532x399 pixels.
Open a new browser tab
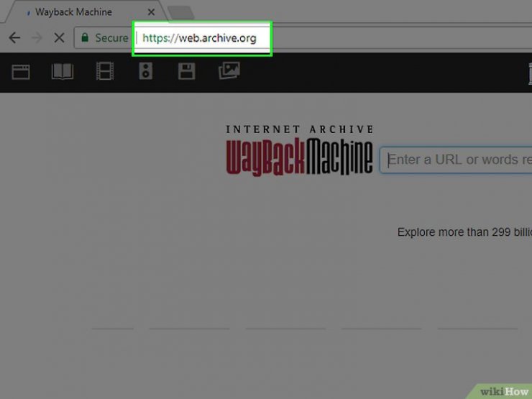(181, 13)
